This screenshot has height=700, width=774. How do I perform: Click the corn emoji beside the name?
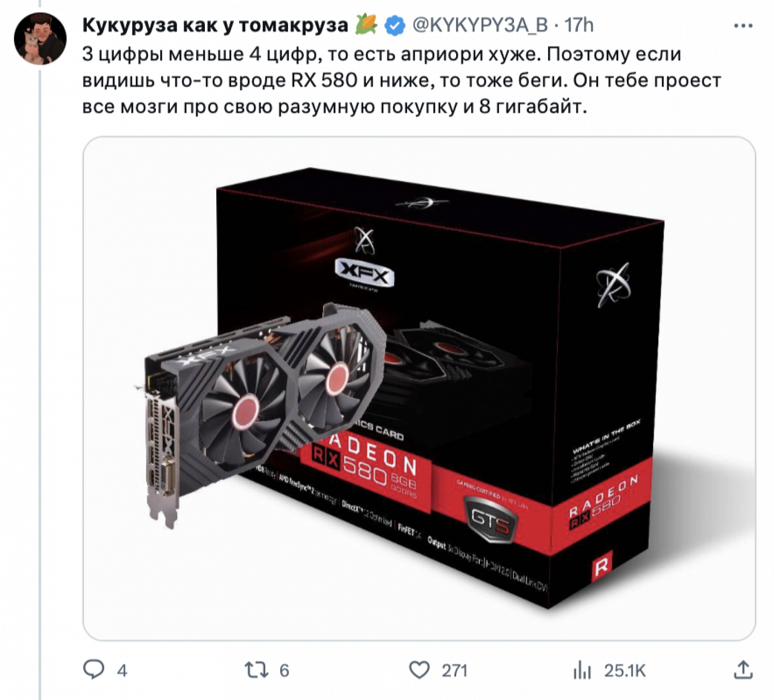pos(366,25)
